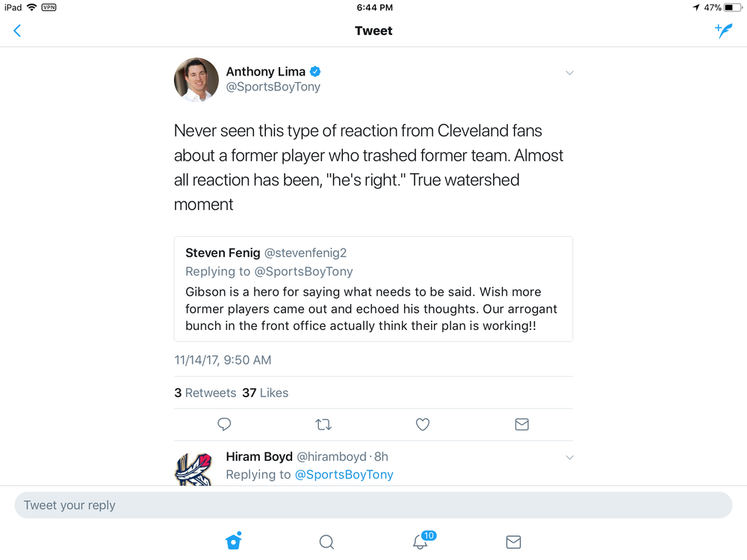747x560 pixels.
Task: Open @SportsBoyTony link in Hiram's reply
Action: (x=344, y=475)
